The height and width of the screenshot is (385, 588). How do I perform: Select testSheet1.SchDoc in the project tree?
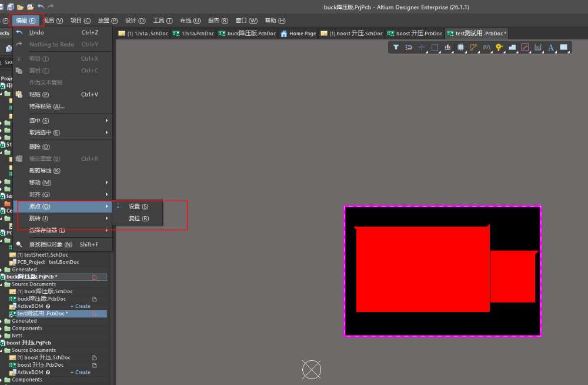coord(42,255)
